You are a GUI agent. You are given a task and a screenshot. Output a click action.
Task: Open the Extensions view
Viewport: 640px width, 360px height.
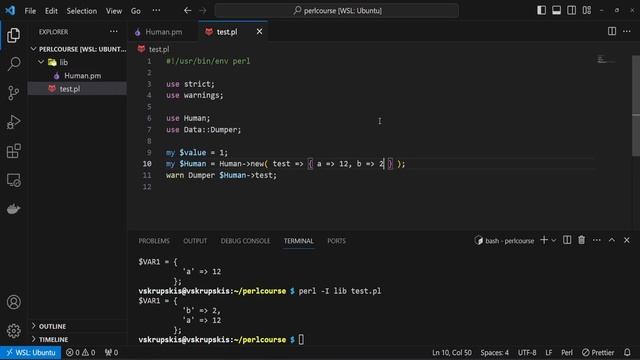pos(13,151)
